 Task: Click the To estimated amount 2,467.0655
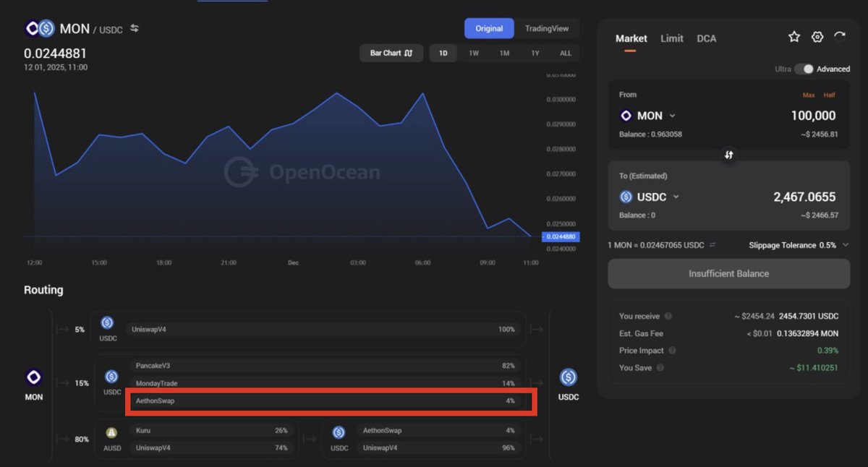(x=804, y=197)
